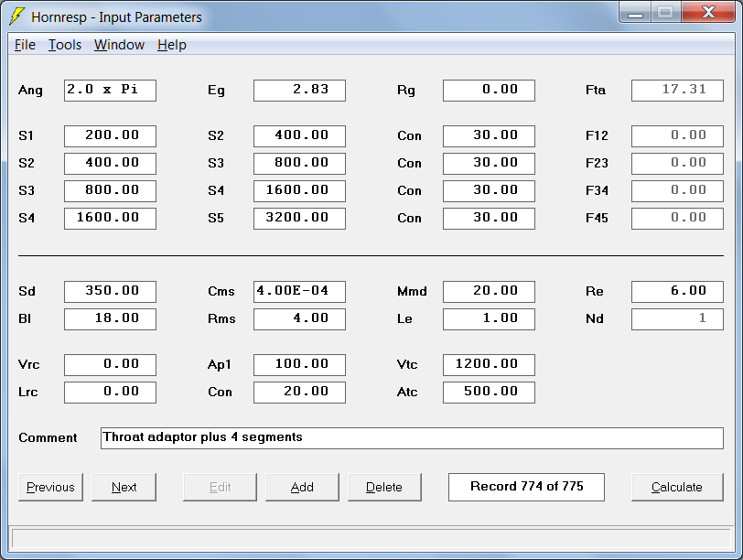Select the S5 field showing 3200.00
This screenshot has height=560, width=743.
pyautogui.click(x=299, y=219)
